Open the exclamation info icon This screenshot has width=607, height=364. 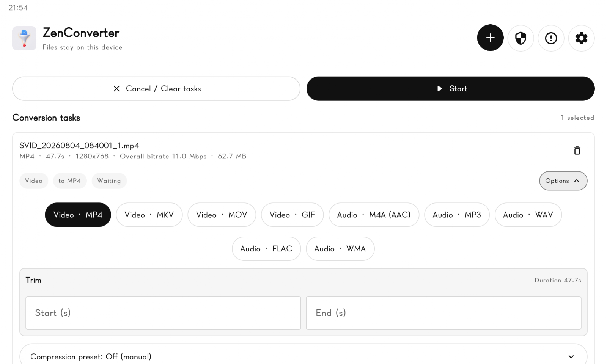[x=551, y=38]
